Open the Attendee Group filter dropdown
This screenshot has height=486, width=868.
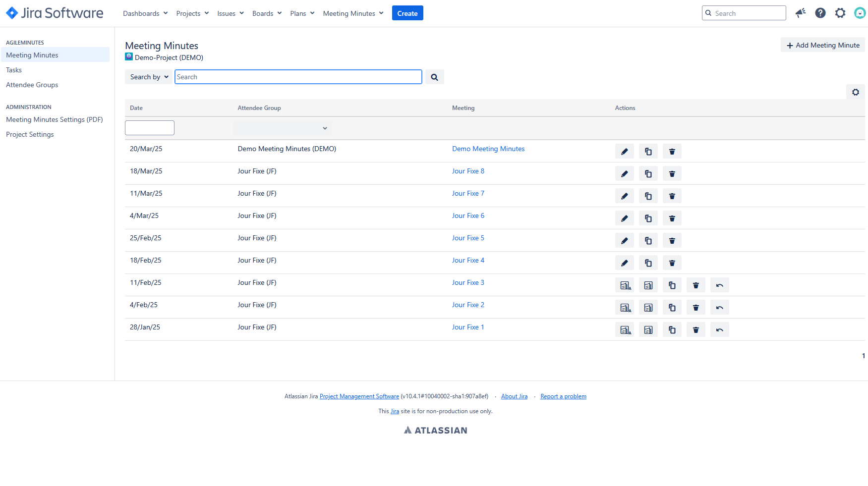(x=283, y=128)
